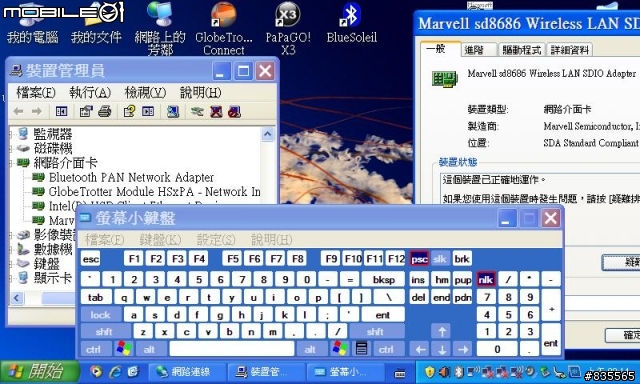
Task: Select Bluetooth PAN Network Adapter device
Action: coord(131,177)
